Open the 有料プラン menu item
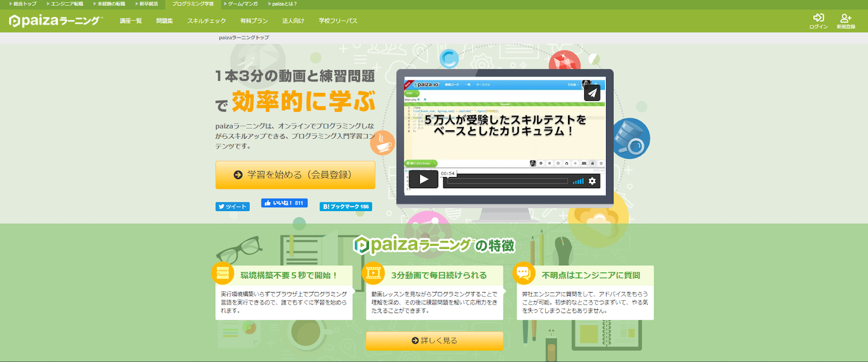 (254, 21)
